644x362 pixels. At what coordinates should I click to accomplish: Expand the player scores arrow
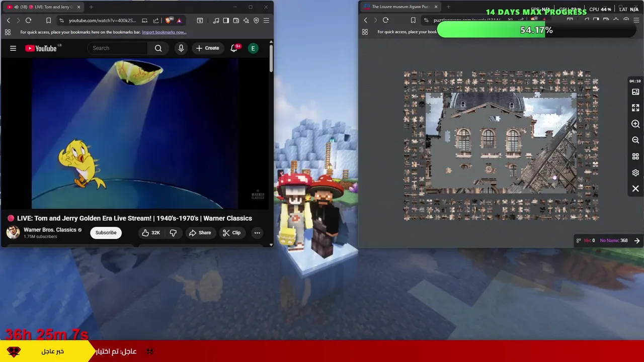click(637, 241)
